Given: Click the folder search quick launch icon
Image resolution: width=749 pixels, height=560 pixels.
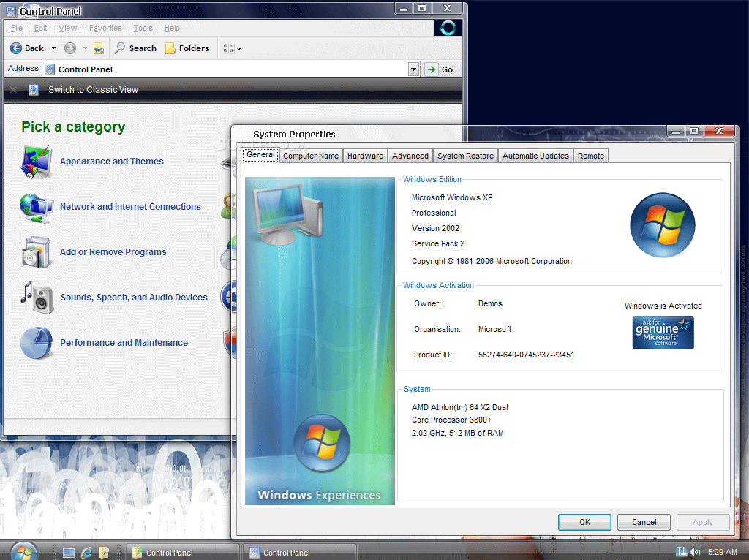Looking at the screenshot, I should tap(104, 553).
